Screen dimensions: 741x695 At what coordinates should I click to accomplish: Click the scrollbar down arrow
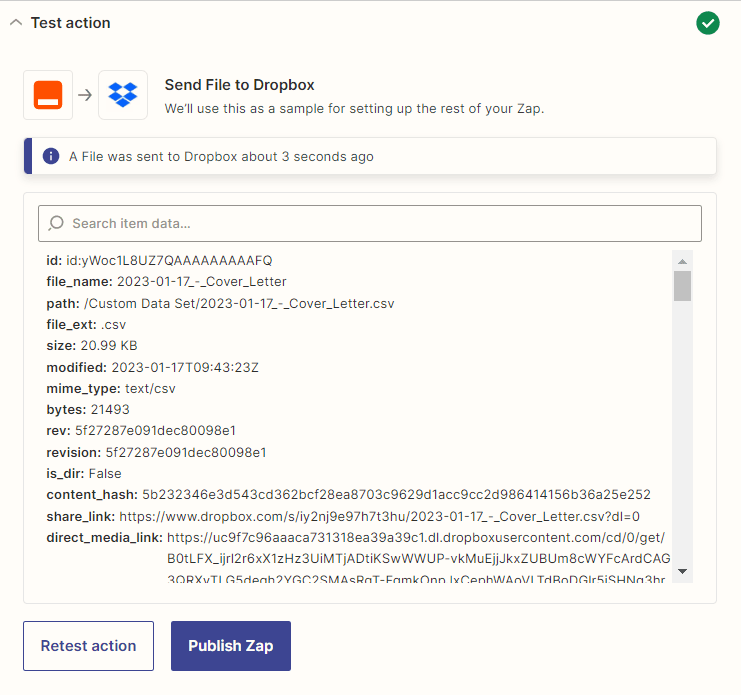(x=682, y=571)
